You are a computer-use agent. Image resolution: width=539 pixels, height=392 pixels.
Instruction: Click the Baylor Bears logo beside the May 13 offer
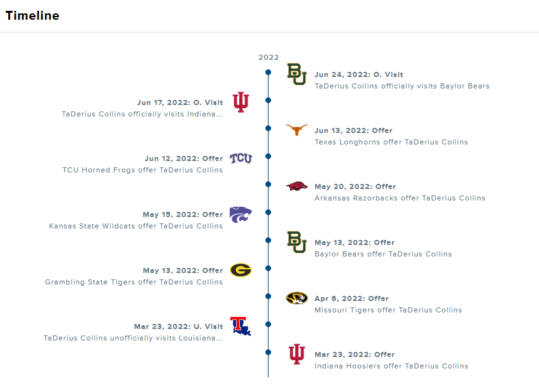(x=297, y=242)
